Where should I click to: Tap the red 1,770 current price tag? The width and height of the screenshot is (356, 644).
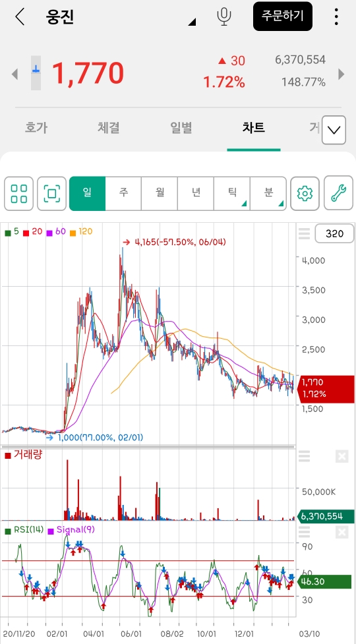(x=327, y=388)
